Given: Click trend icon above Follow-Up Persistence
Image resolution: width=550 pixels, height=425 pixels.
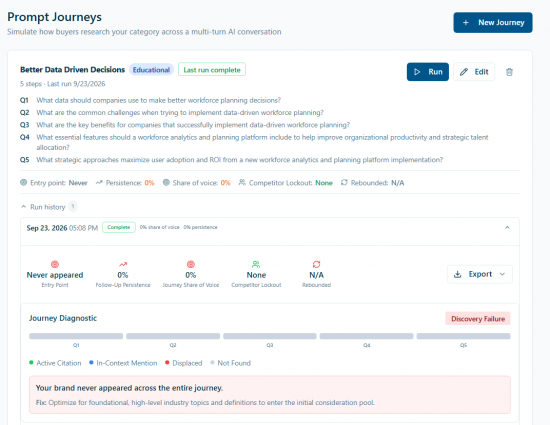Looking at the screenshot, I should point(123,264).
